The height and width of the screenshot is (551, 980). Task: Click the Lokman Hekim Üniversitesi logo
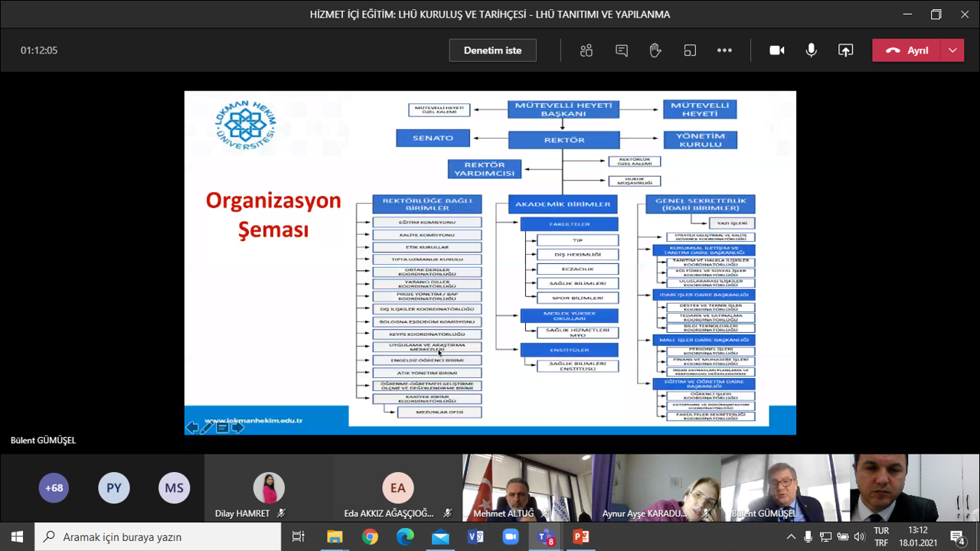[244, 125]
